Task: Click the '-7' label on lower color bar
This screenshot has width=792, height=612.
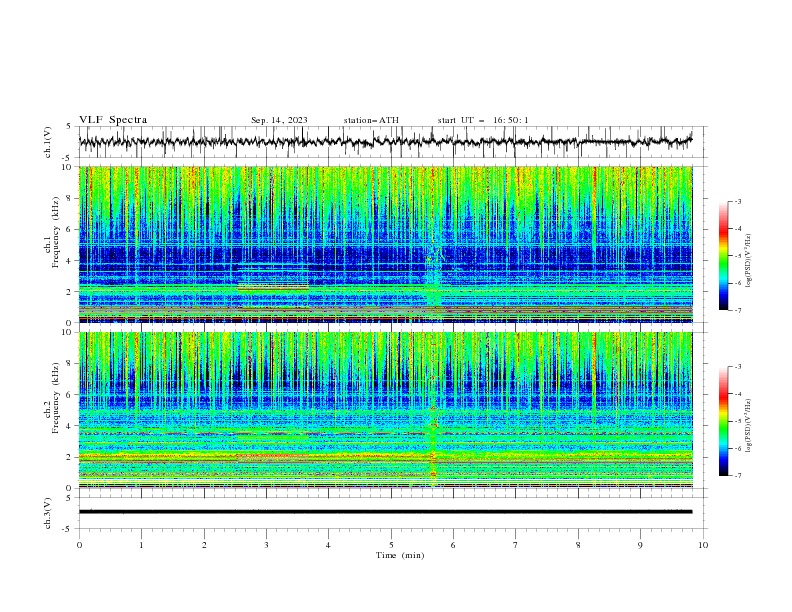Action: tap(737, 475)
